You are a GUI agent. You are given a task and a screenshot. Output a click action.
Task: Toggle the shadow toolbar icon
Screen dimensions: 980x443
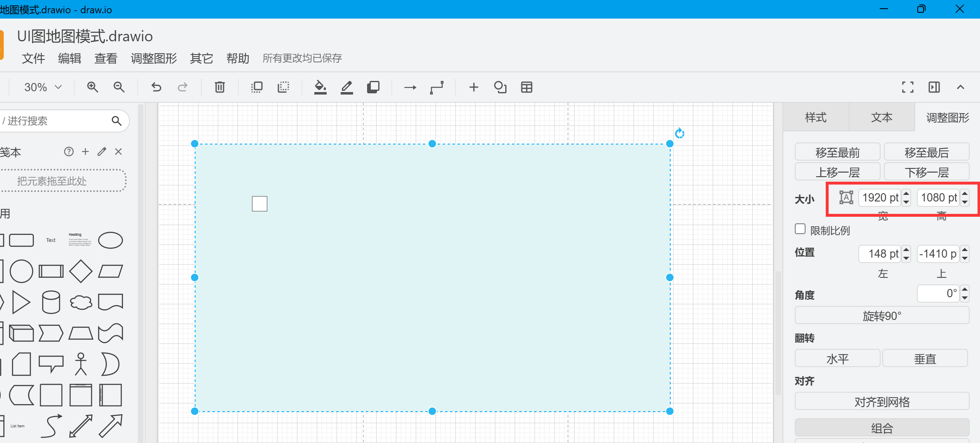(x=373, y=87)
